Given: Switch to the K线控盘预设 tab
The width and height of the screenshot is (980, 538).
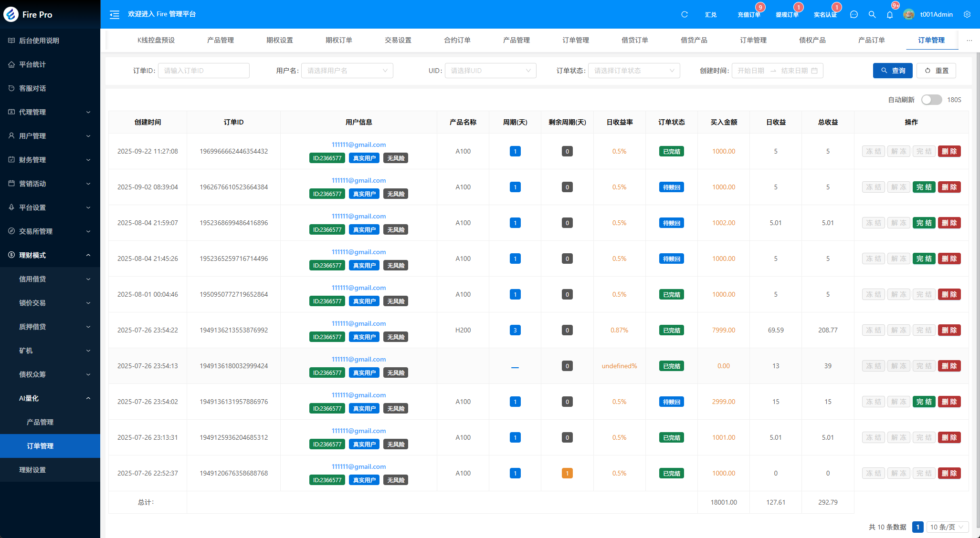Looking at the screenshot, I should pos(156,40).
